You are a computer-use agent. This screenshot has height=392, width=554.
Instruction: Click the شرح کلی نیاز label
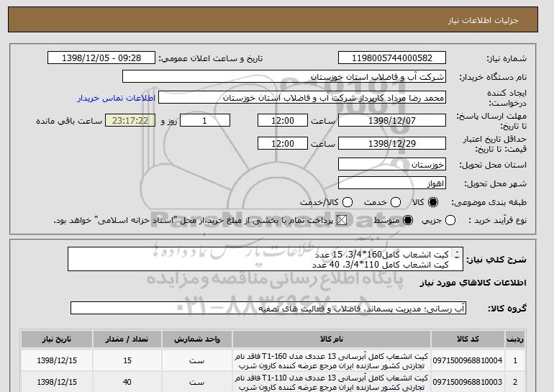[496, 260]
